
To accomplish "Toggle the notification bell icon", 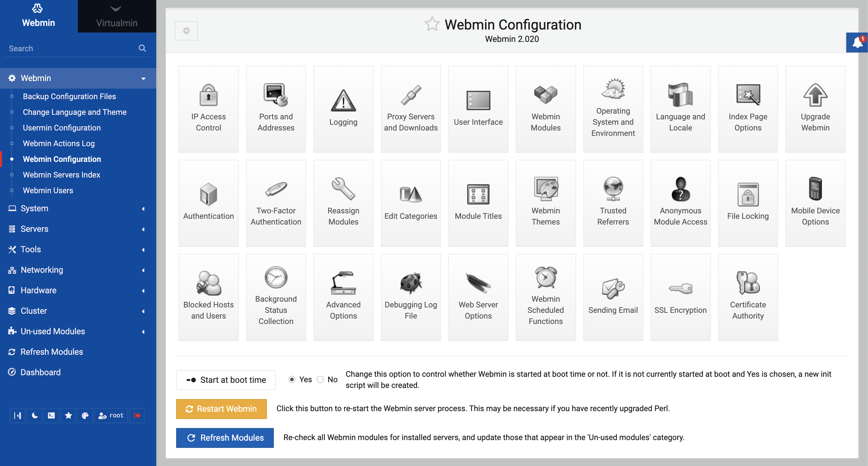I will coord(856,44).
